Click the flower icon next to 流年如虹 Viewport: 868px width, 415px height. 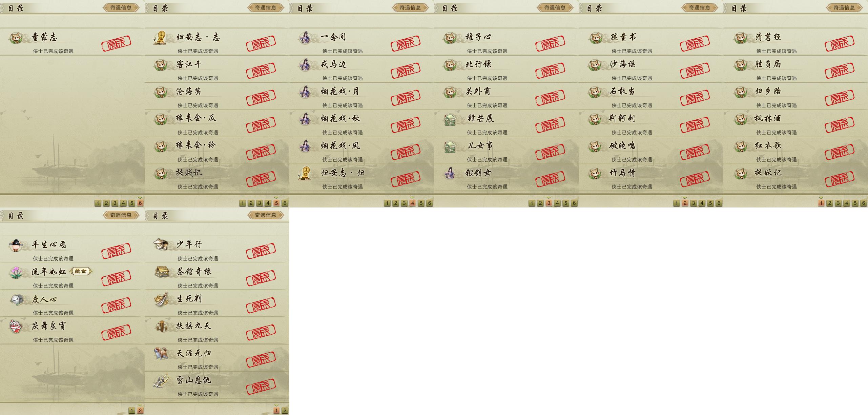click(x=16, y=272)
